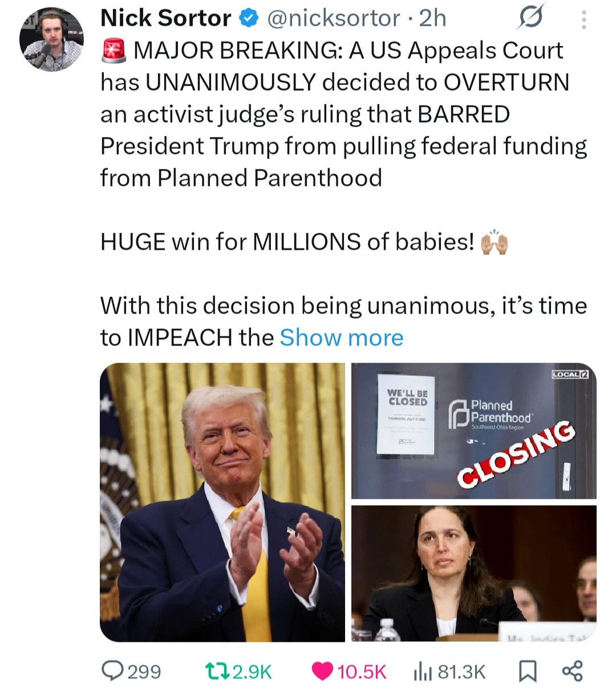
Task: Click the @nicksortor handle
Action: coord(334,18)
